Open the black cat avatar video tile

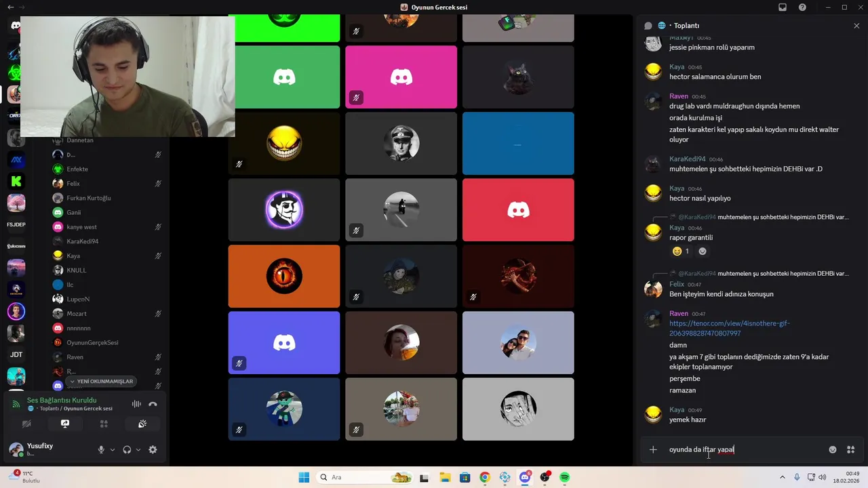[x=518, y=77]
